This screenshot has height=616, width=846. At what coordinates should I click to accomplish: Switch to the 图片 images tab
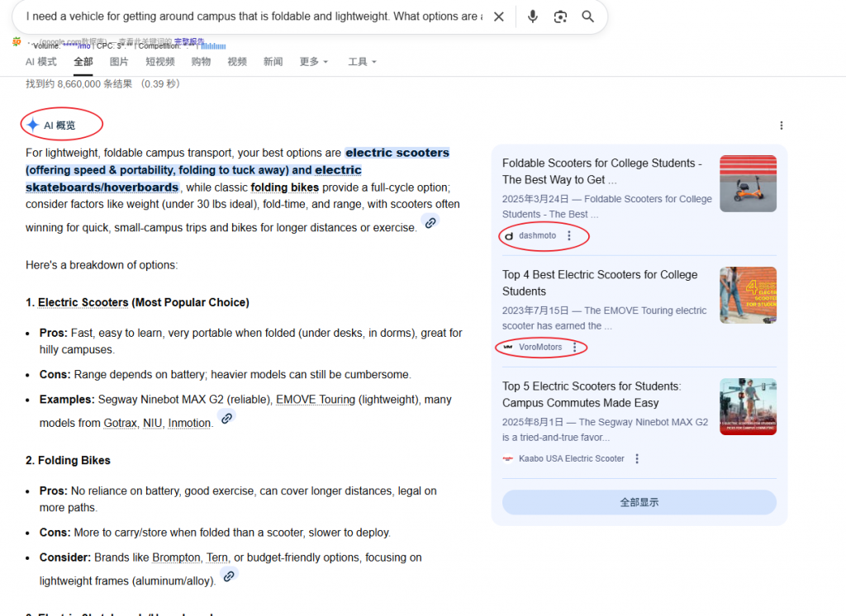click(119, 62)
